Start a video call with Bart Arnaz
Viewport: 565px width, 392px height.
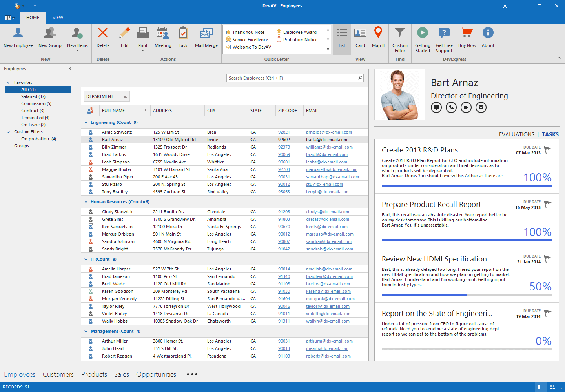pos(466,107)
